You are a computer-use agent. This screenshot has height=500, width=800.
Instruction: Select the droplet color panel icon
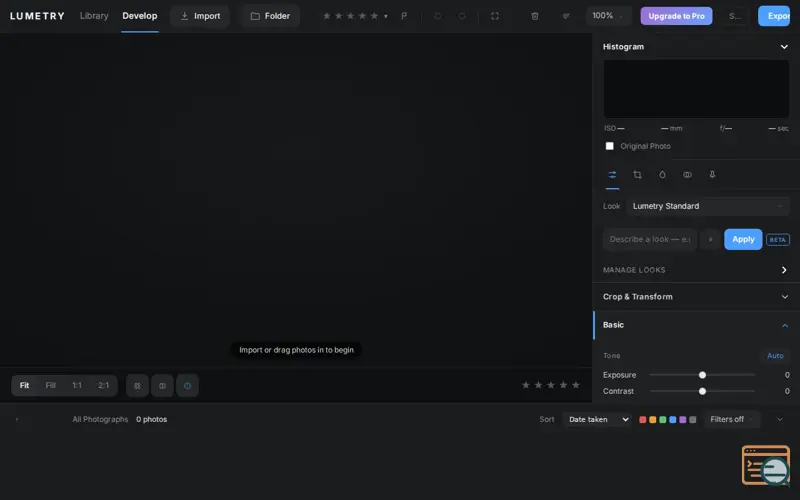pos(662,174)
